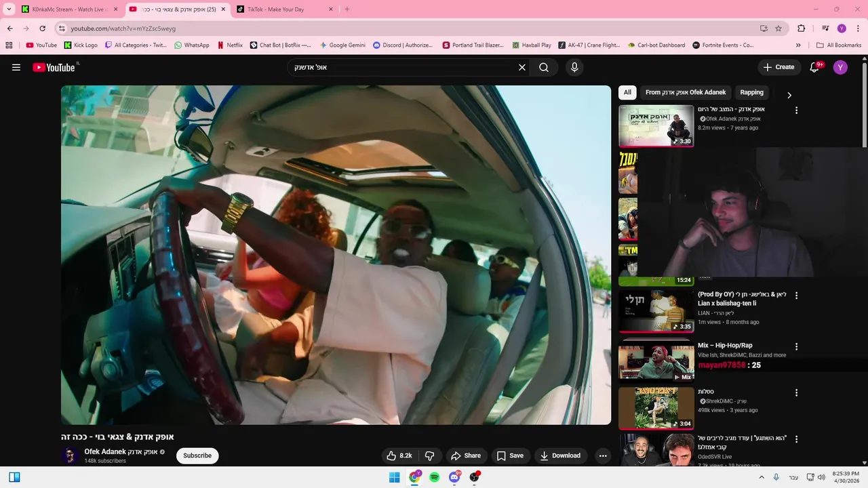
Task: Open options for OdedSVR Live video
Action: pos(796,439)
